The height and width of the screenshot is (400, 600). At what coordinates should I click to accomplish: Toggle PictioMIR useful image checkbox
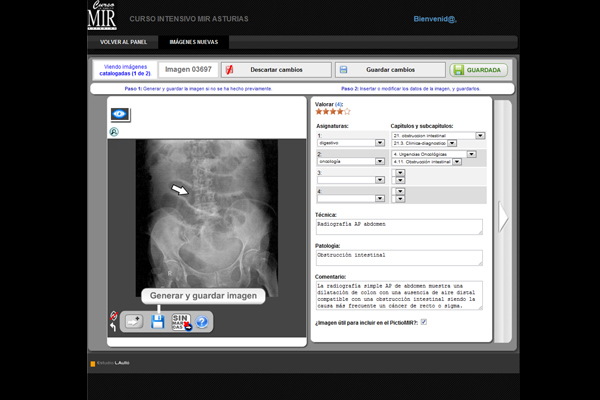point(424,322)
